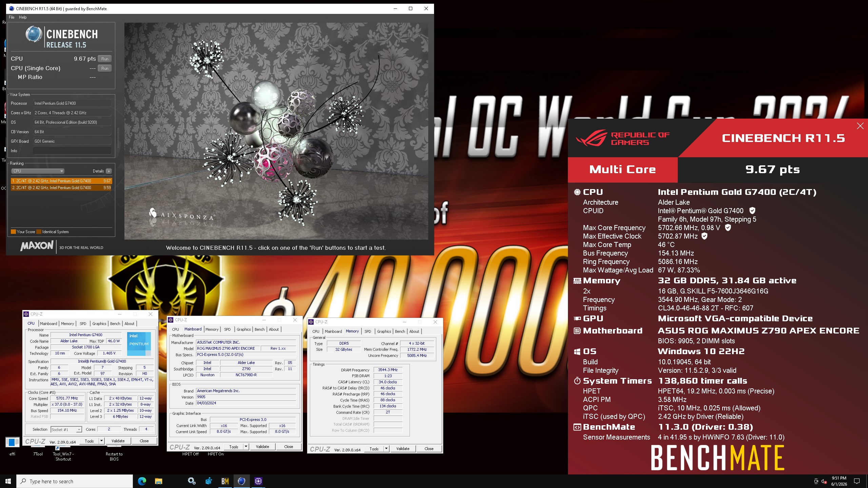
Task: Open the notification center icon
Action: pos(857,481)
